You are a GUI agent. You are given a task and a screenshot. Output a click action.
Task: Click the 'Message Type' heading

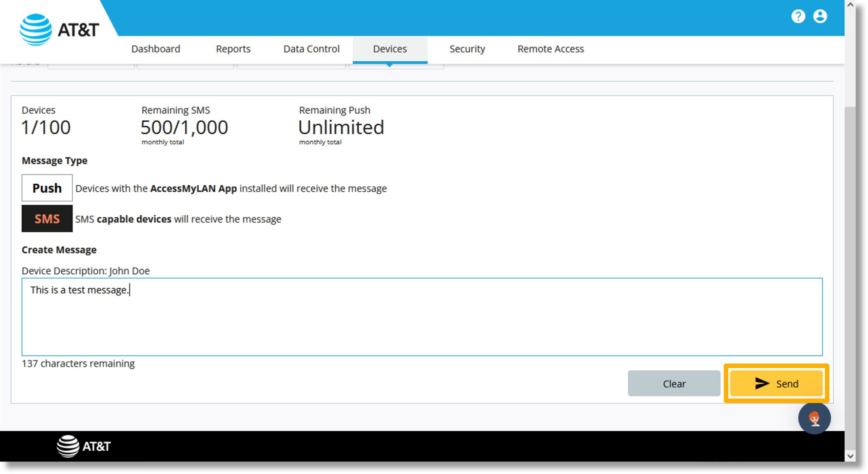[55, 161]
